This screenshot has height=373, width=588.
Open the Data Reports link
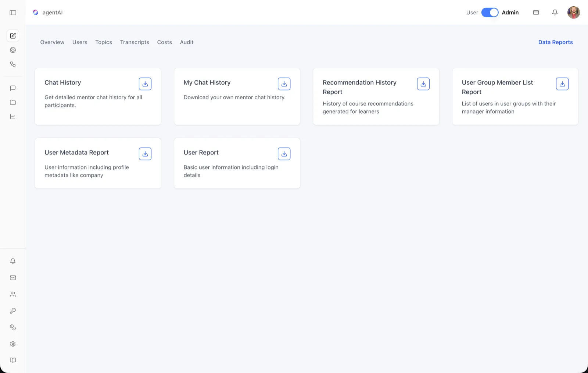pyautogui.click(x=555, y=42)
